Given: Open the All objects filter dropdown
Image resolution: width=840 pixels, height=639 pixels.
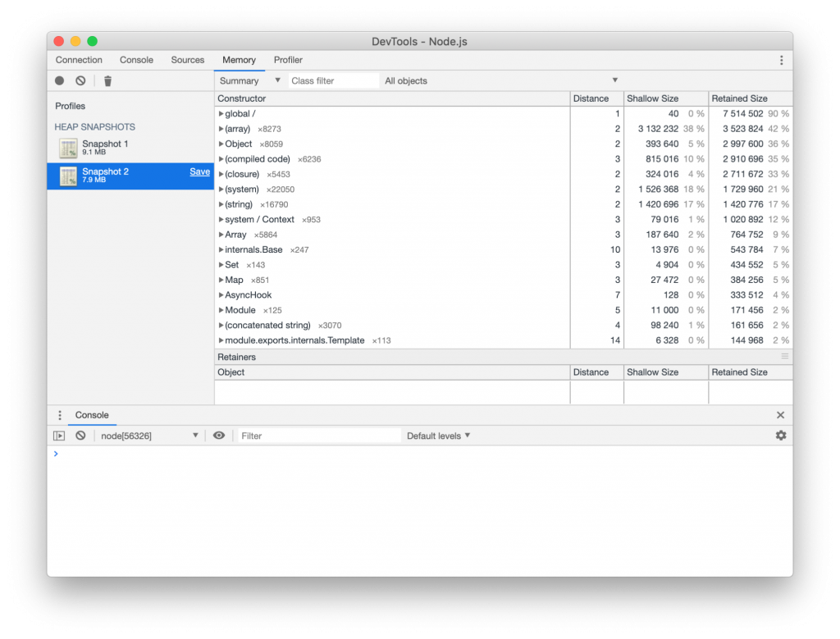Looking at the screenshot, I should pyautogui.click(x=501, y=81).
